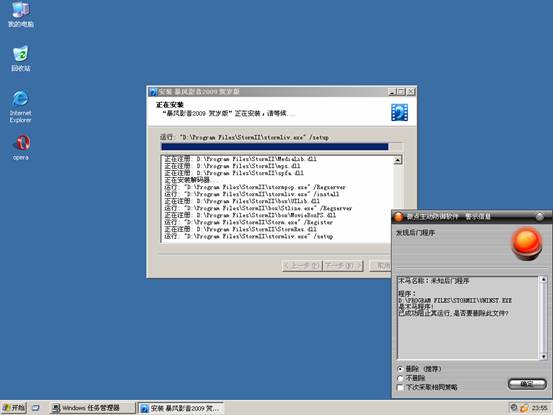Select log line registering StormRes.dll
The width and height of the screenshot is (553, 415).
[240, 230]
